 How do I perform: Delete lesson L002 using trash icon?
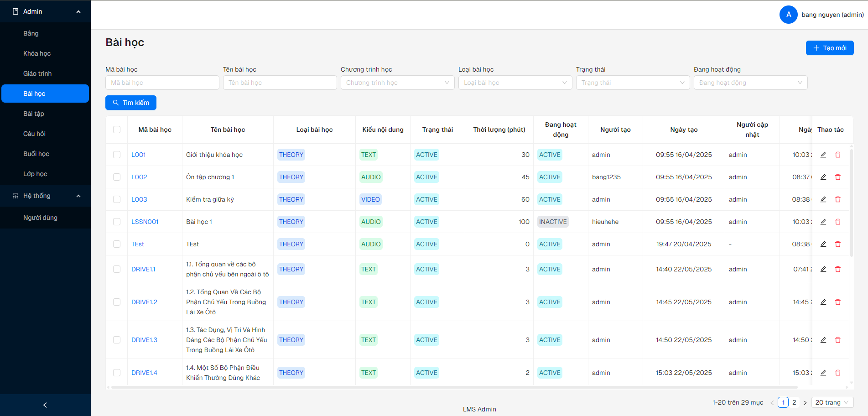[838, 177]
